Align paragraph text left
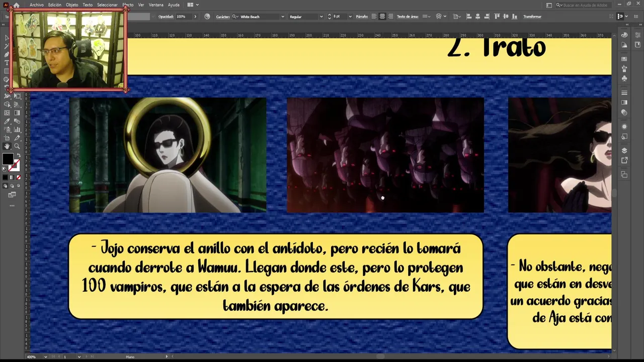The image size is (644, 362). 374,17
